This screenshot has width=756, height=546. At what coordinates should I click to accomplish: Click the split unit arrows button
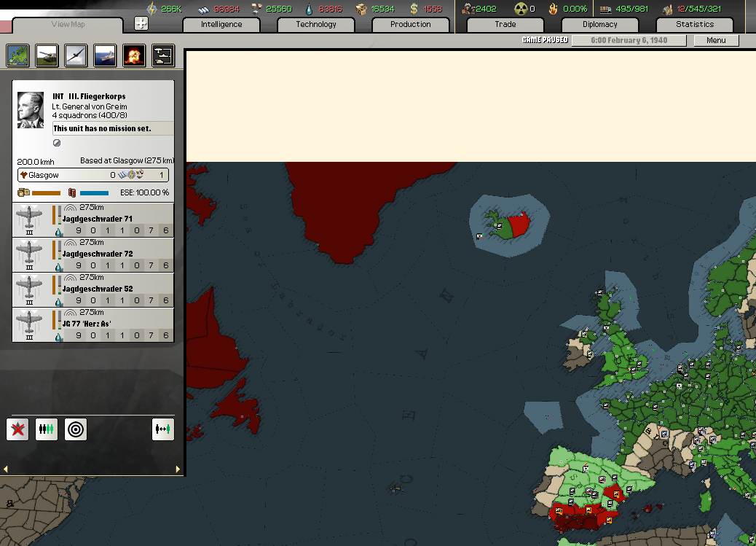[x=163, y=429]
